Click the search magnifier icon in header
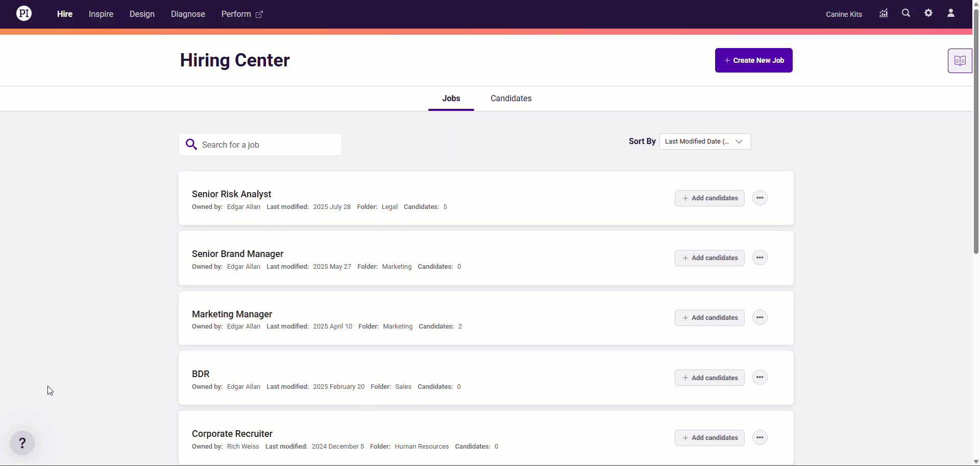This screenshot has width=980, height=466. (x=906, y=13)
